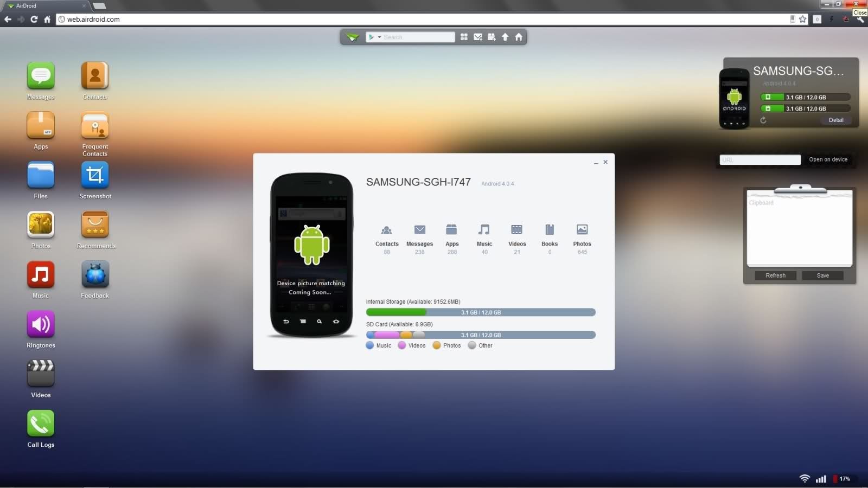The image size is (868, 488).
Task: Launch the Screenshot tool icon
Action: coord(95,175)
